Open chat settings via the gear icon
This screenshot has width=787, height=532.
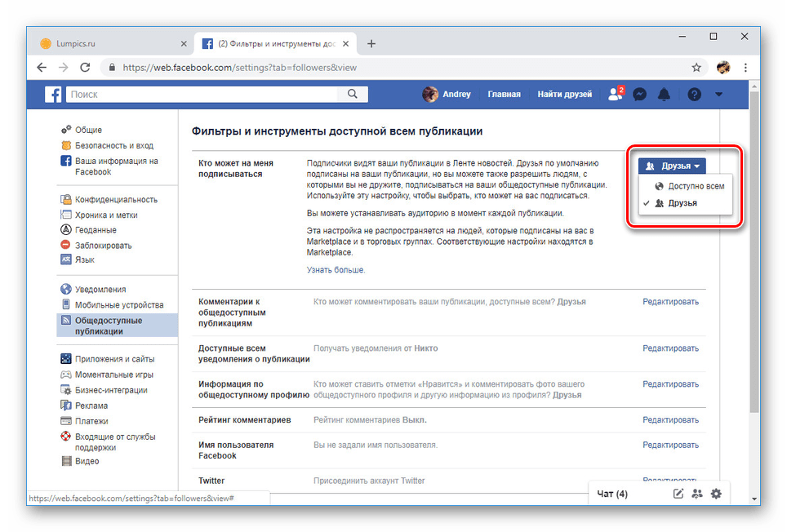pyautogui.click(x=715, y=494)
